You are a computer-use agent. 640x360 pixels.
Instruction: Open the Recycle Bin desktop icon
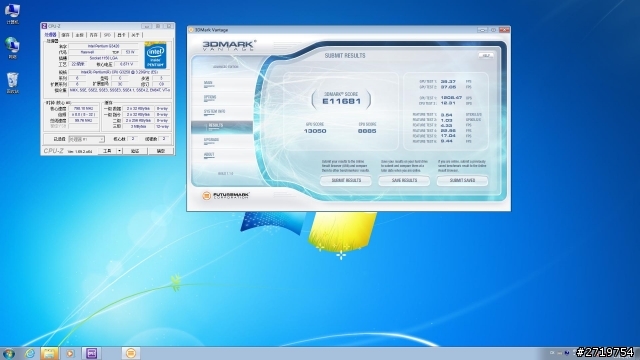coord(12,83)
